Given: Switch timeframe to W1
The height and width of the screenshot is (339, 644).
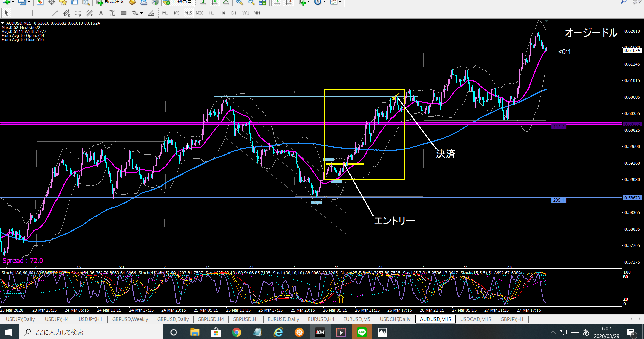Looking at the screenshot, I should click(246, 13).
